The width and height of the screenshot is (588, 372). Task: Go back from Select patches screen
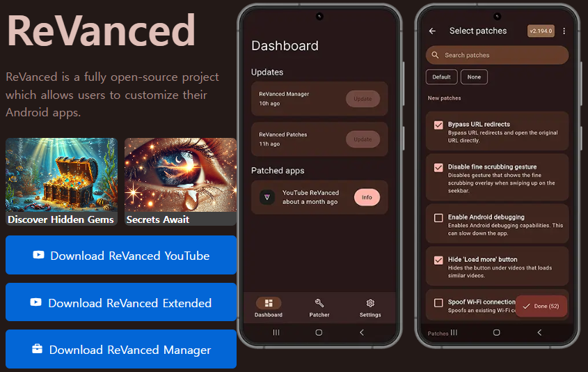click(x=432, y=31)
